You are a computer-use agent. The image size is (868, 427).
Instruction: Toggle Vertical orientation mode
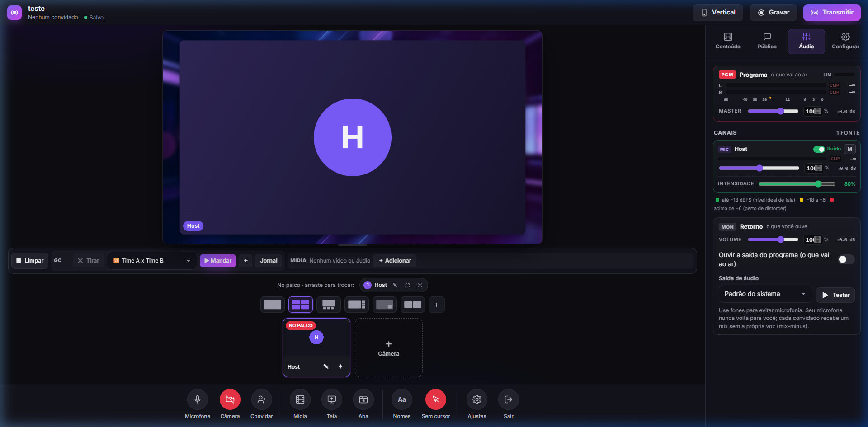click(718, 13)
